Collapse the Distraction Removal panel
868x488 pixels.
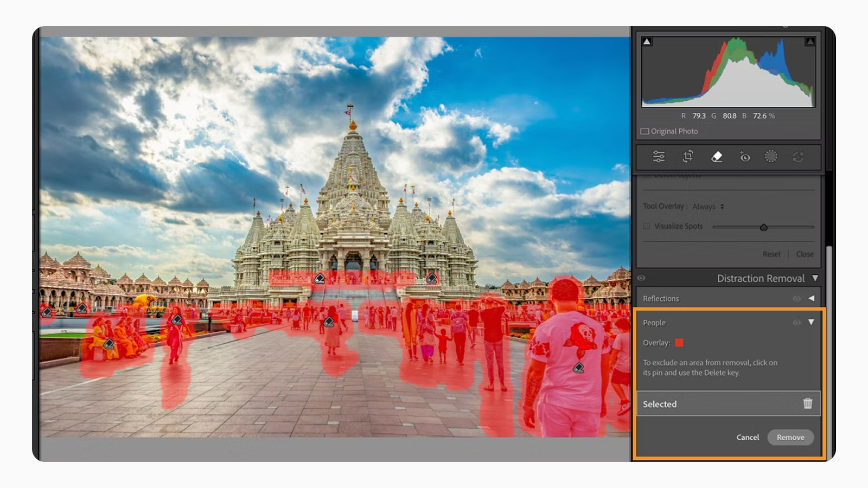pyautogui.click(x=815, y=278)
